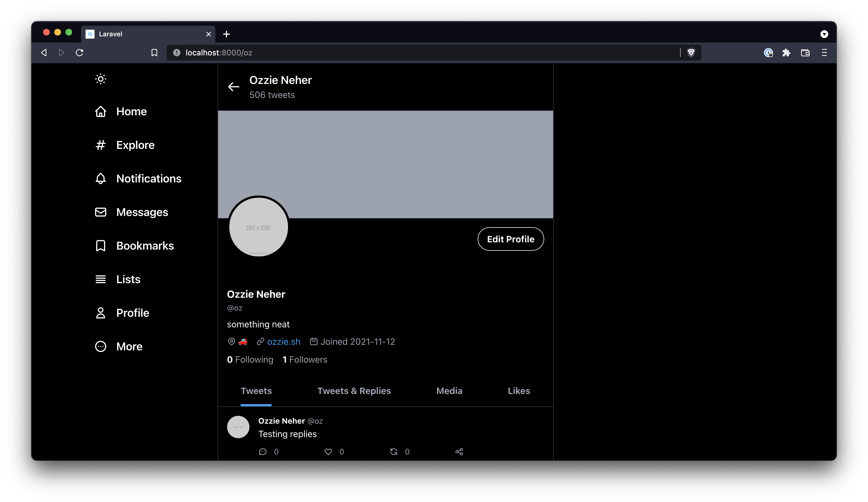868x502 pixels.
Task: Click the back arrow icon
Action: coord(233,86)
